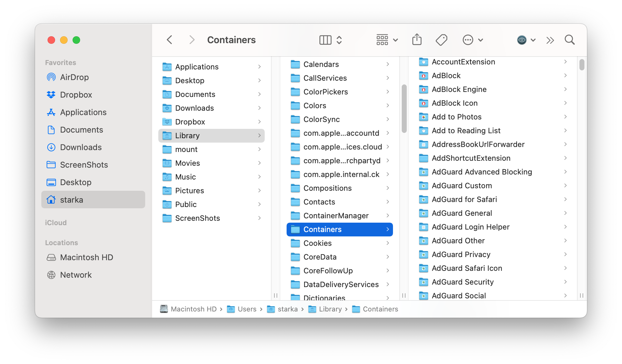Click the third column's vertical scrollbar thumb

point(582,65)
